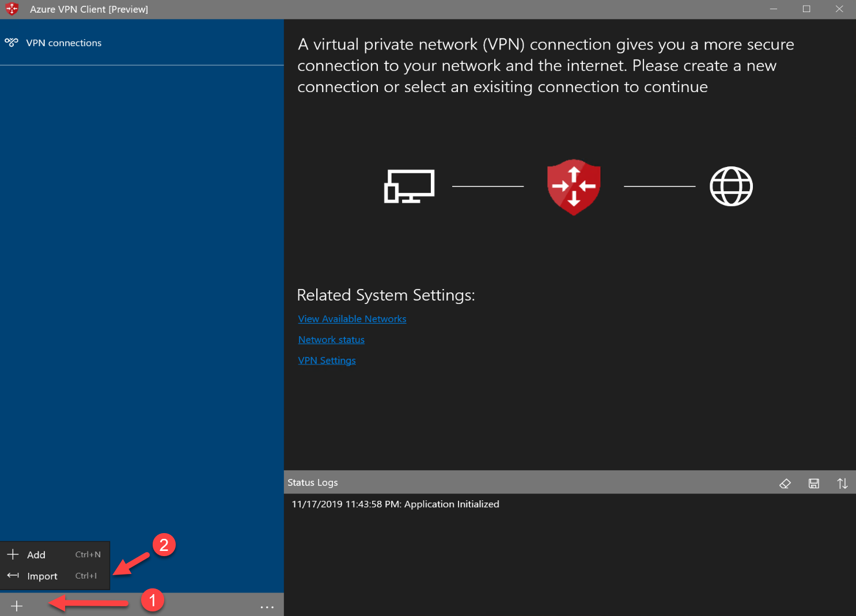Click the Azure VPN Client title bar icon
Viewport: 856px width, 616px height.
[12, 9]
